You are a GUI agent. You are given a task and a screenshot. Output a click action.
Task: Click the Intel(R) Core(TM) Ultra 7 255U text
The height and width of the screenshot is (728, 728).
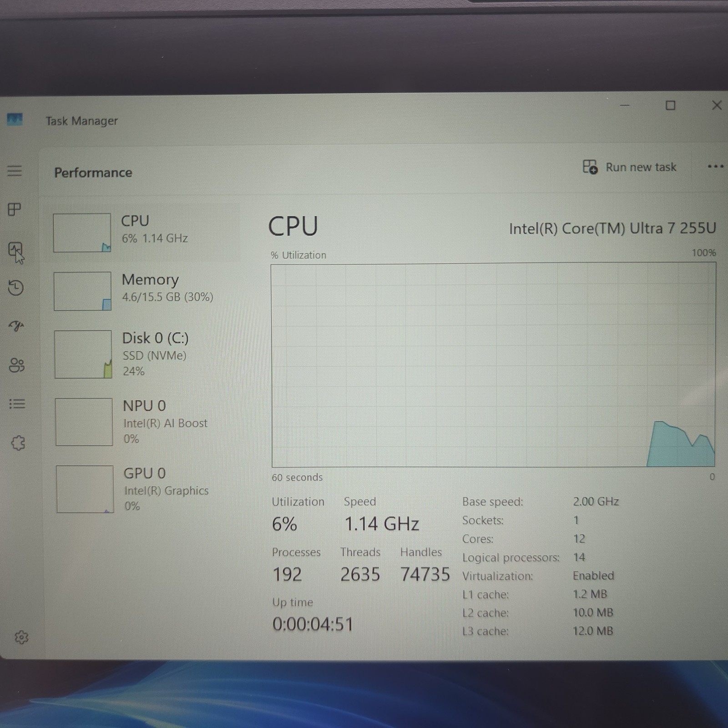[612, 228]
